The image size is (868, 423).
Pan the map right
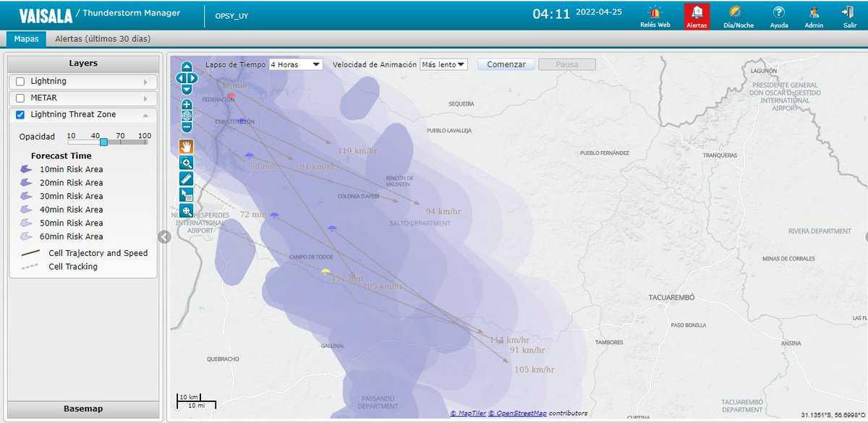(193, 78)
